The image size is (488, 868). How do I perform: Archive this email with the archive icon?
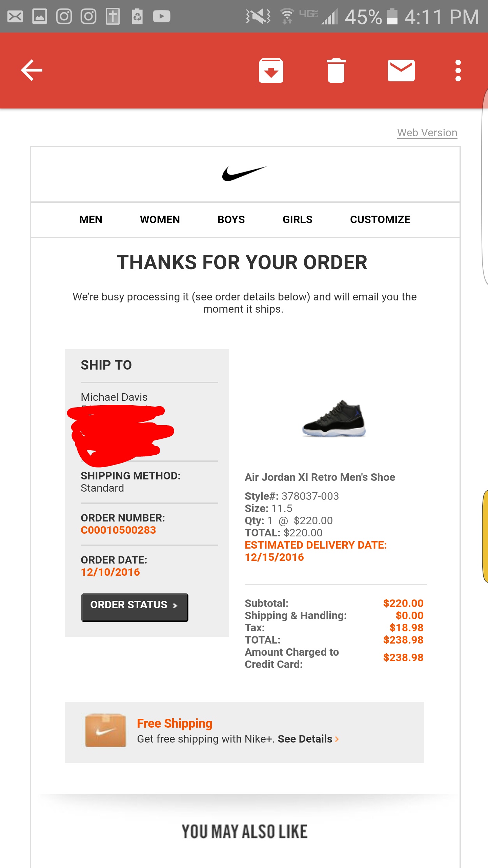point(271,71)
